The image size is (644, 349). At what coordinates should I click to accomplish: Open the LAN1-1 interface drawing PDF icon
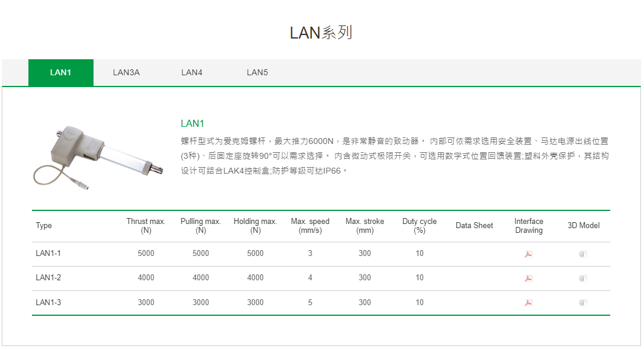528,254
